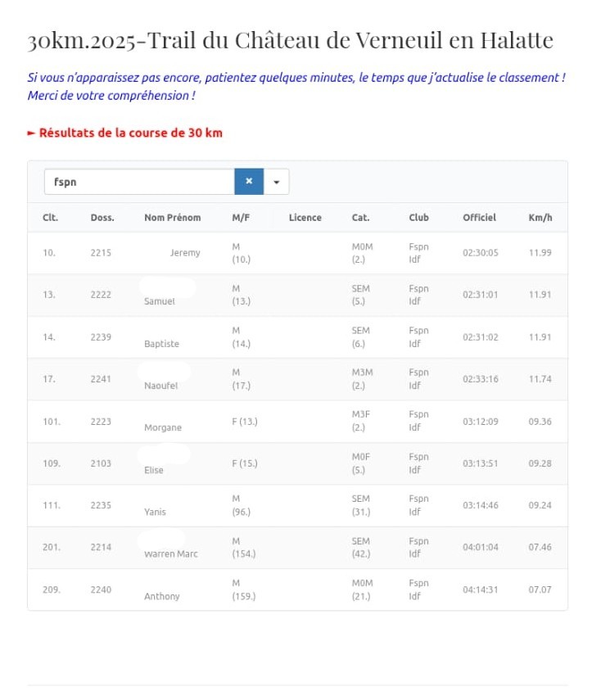This screenshot has height=700, width=601.
Task: Sort results by Nom Prénom column
Action: (x=172, y=218)
